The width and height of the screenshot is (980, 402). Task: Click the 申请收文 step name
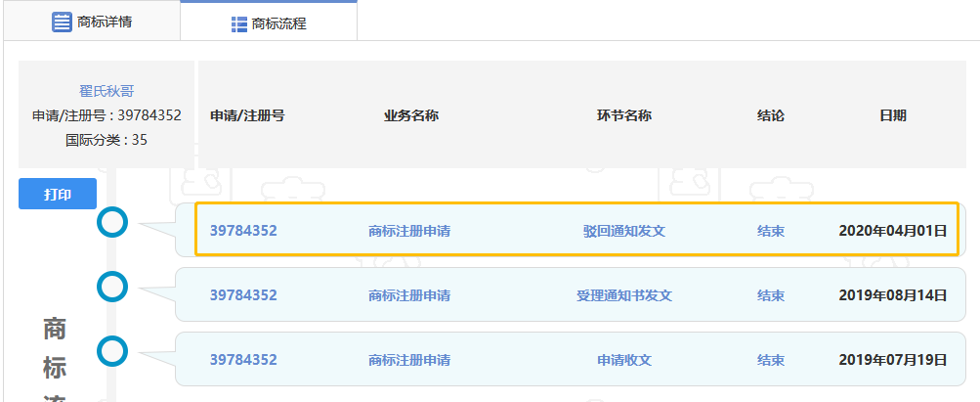624,361
